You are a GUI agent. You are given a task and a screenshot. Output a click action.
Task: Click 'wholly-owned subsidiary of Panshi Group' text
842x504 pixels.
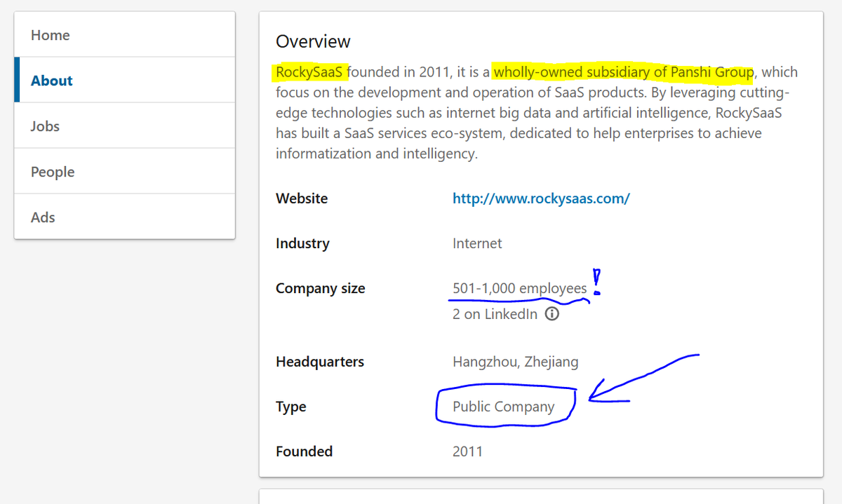624,71
